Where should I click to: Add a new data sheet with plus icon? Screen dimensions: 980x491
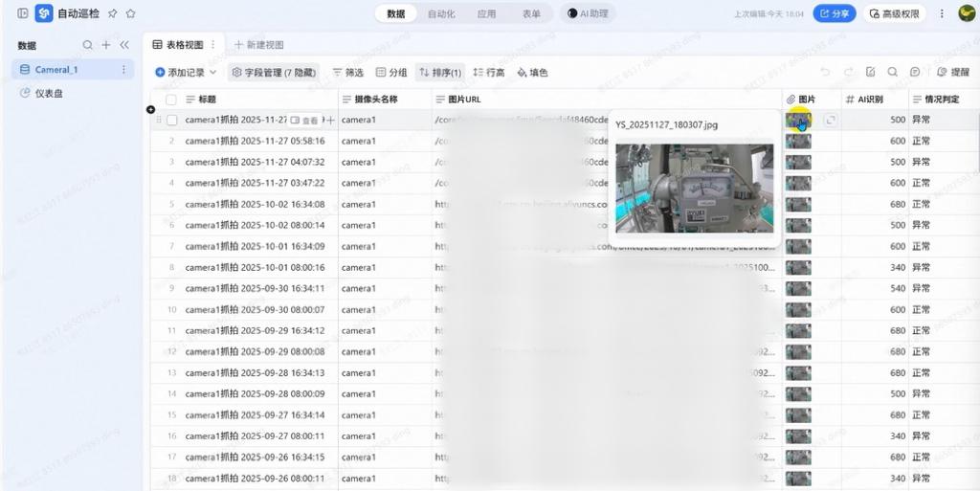(106, 45)
